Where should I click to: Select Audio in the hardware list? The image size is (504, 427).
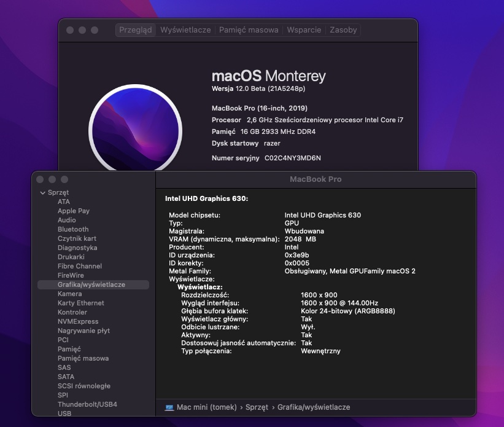[67, 220]
